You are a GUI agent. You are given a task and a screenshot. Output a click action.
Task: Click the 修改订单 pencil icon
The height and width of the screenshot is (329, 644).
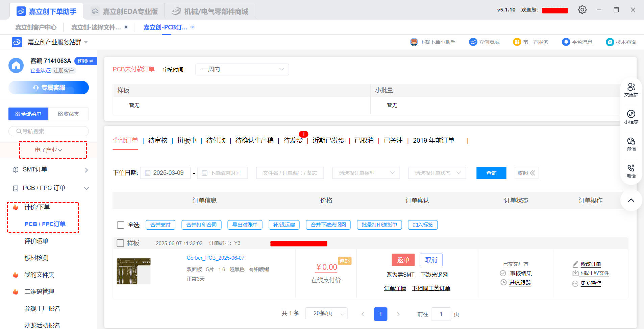575,264
